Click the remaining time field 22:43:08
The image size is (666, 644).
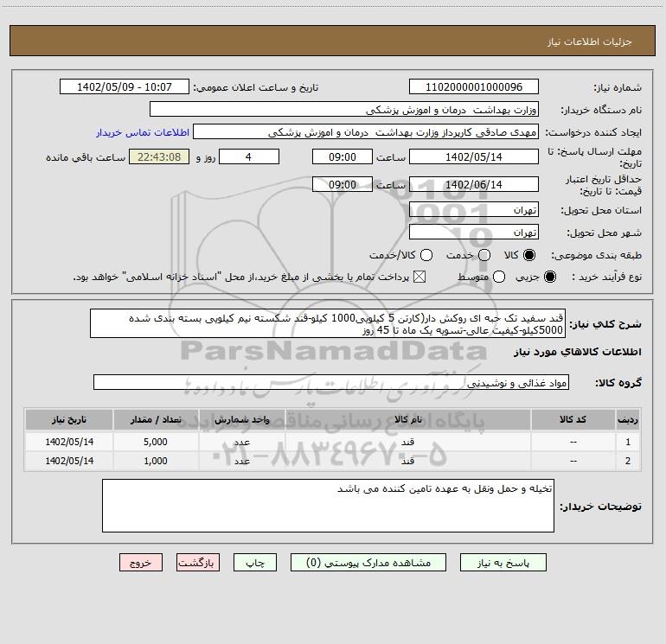[159, 156]
